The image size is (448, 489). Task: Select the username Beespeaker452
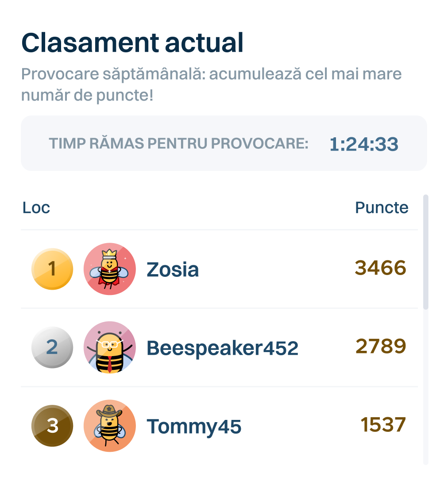pyautogui.click(x=222, y=348)
